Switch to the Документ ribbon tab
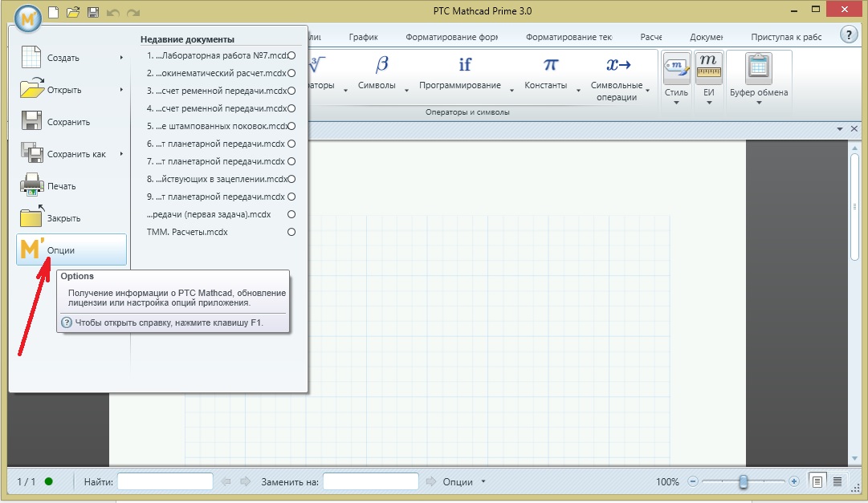Screen dimensions: 868x503 707,37
